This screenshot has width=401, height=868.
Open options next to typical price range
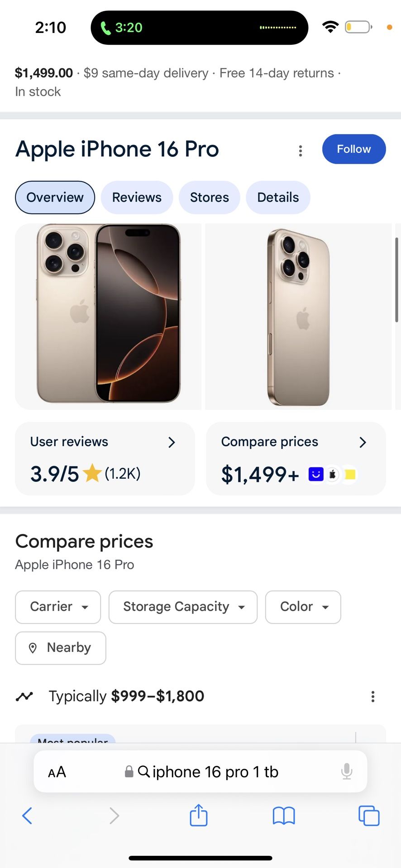pos(373,696)
